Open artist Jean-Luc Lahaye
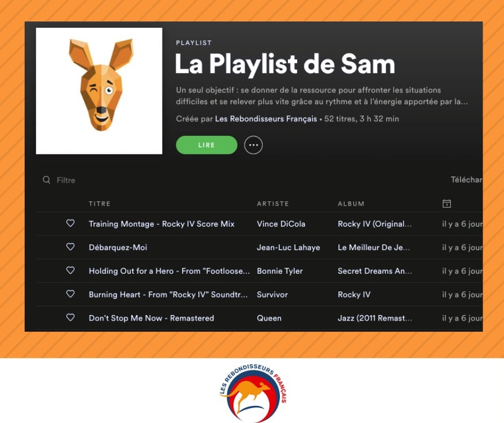 [x=288, y=247]
